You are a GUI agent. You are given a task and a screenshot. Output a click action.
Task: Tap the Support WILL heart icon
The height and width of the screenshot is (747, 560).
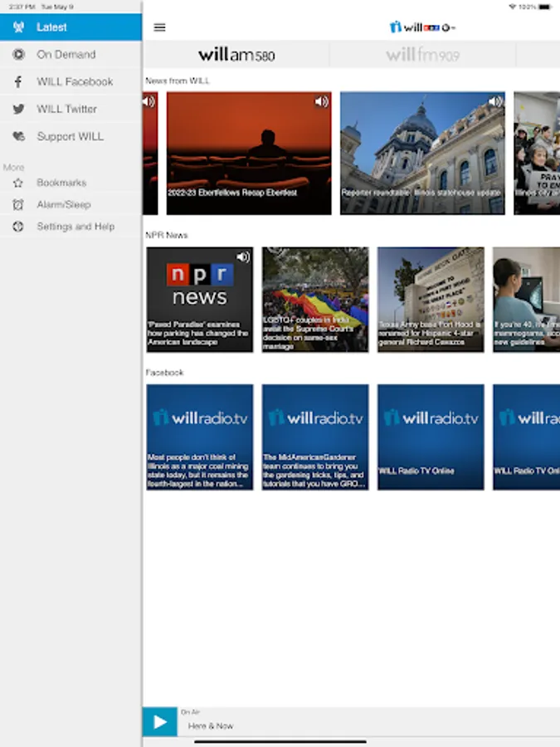pyautogui.click(x=18, y=136)
